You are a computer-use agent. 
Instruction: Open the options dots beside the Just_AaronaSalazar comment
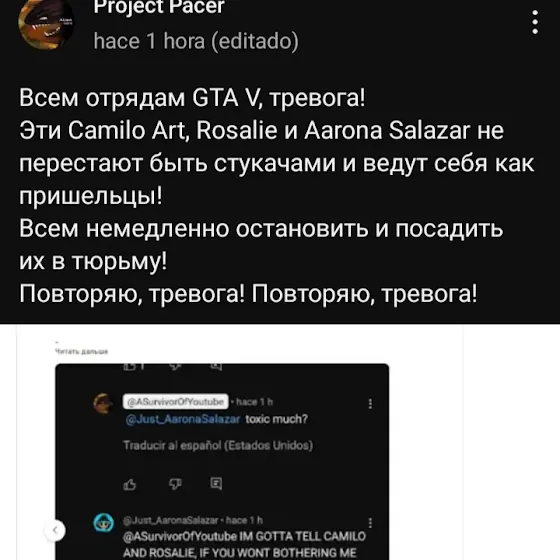370,523
